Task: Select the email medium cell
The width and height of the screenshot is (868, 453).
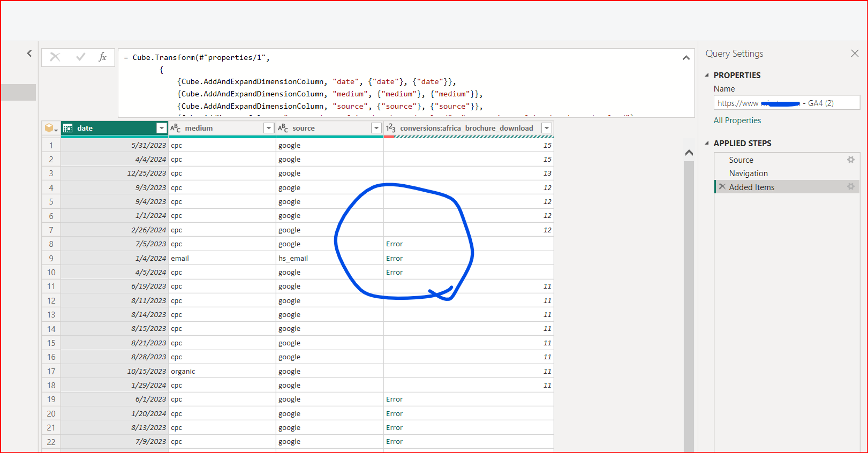Action: tap(222, 258)
